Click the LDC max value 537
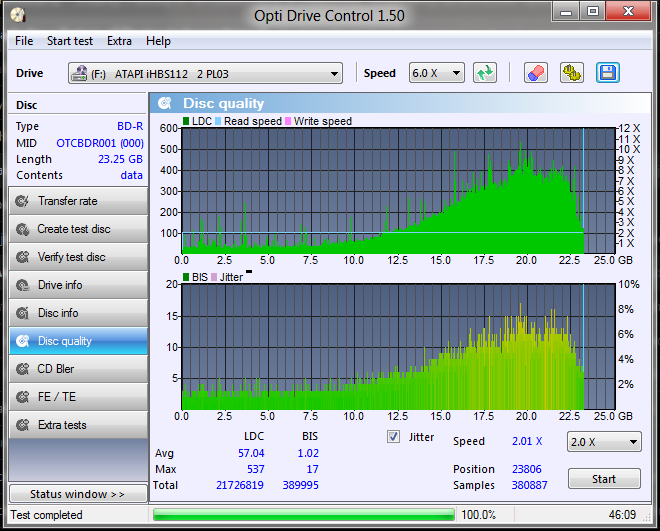 pyautogui.click(x=255, y=469)
